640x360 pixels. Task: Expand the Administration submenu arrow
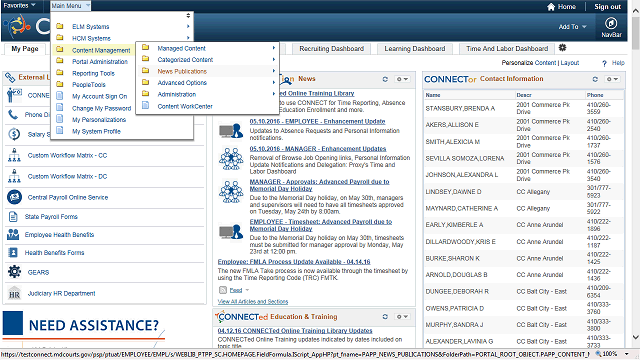click(273, 94)
